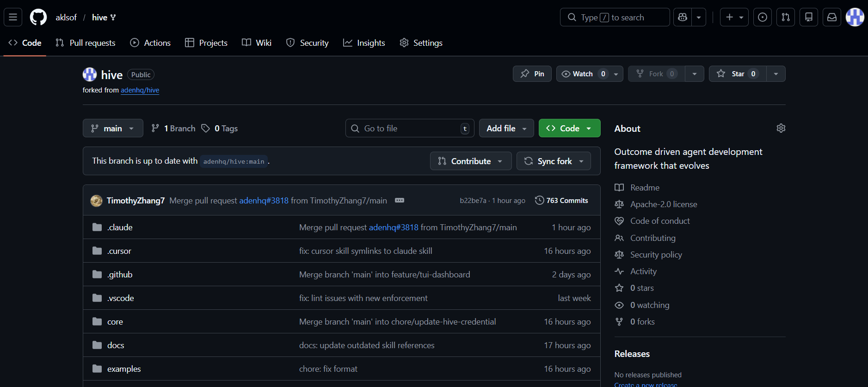Open Create new plus dropdown
Viewport: 868px width, 387px height.
click(x=734, y=17)
